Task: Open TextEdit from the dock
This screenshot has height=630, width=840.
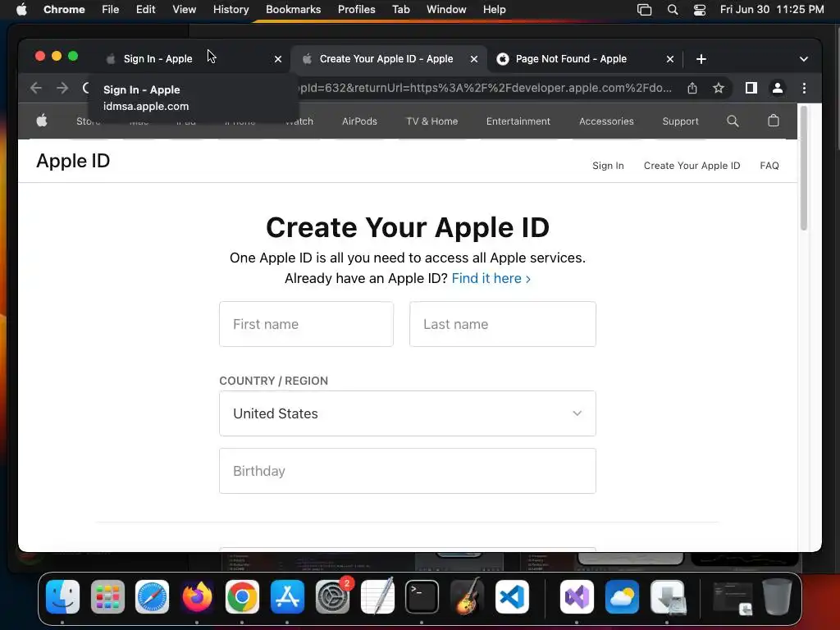Action: (377, 596)
